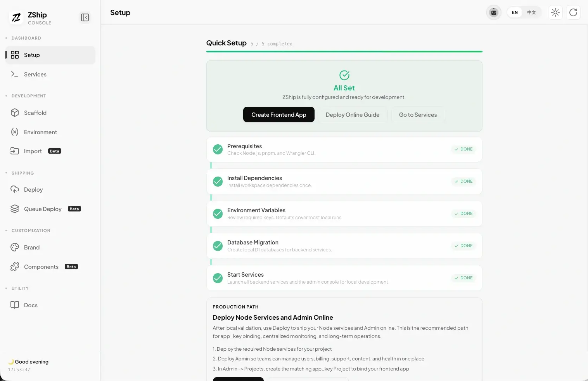Switch language to EN
588x381 pixels.
pos(515,12)
